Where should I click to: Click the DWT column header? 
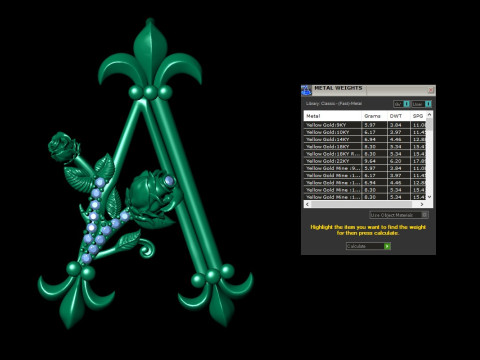(x=399, y=116)
